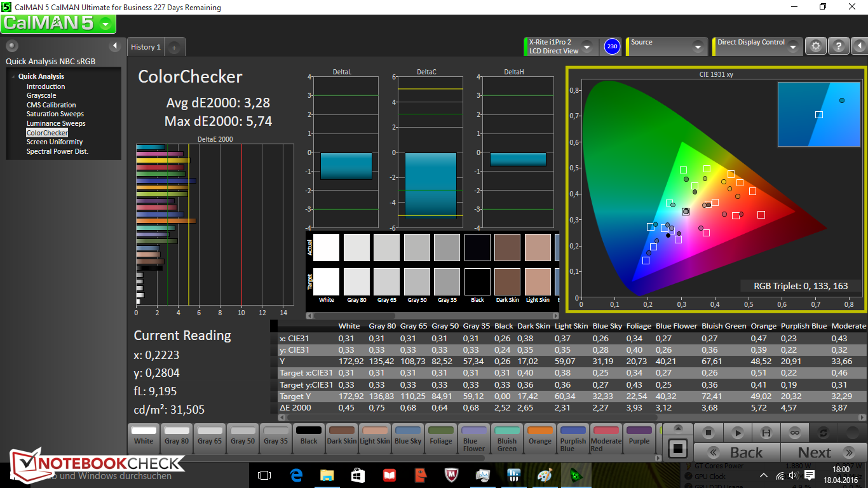This screenshot has width=868, height=488.
Task: Open the X-Rite i1Pro 2 meter dropdown
Action: [x=587, y=47]
